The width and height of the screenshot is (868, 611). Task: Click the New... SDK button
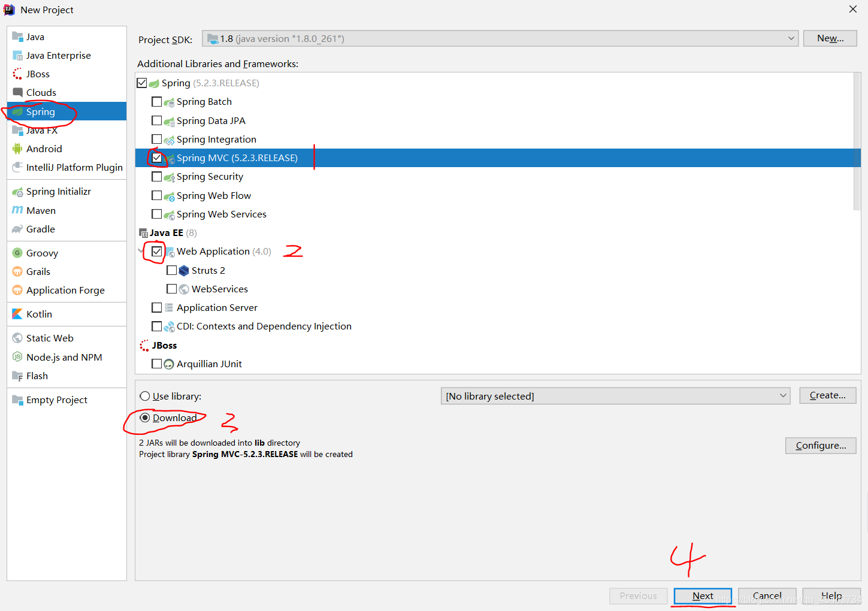pos(830,38)
